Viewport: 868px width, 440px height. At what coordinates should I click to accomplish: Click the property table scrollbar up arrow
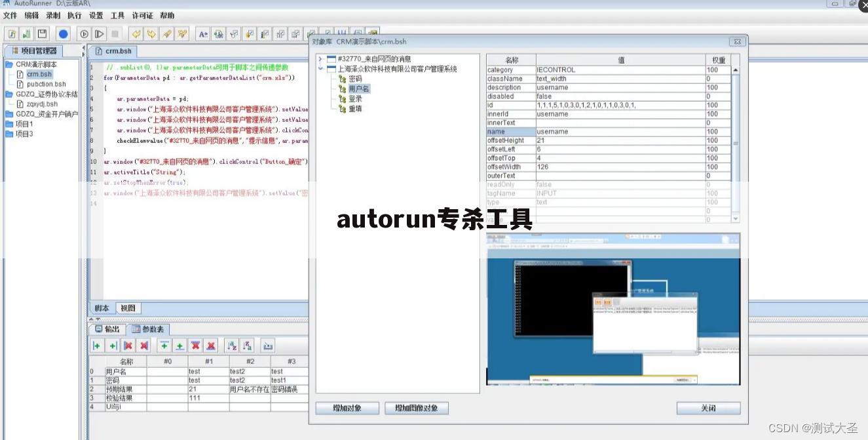pos(736,70)
